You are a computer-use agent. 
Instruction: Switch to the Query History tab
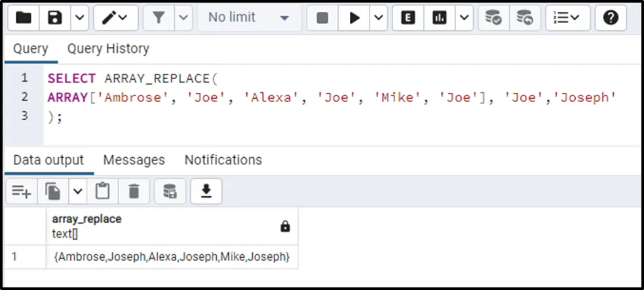(x=108, y=48)
